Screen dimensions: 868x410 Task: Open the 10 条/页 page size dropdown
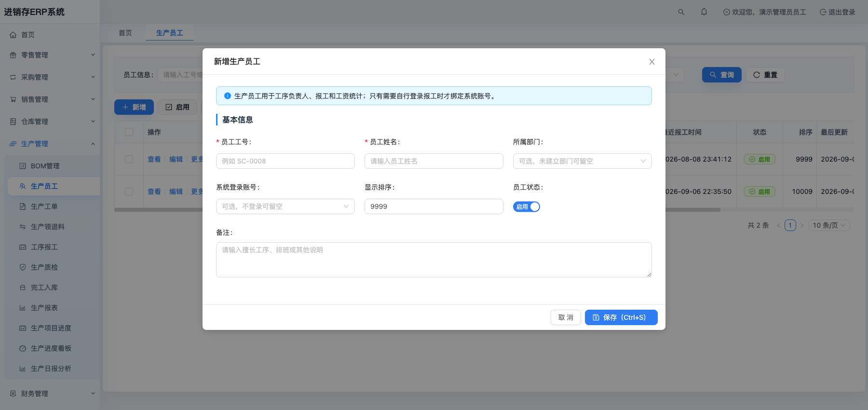[829, 225]
